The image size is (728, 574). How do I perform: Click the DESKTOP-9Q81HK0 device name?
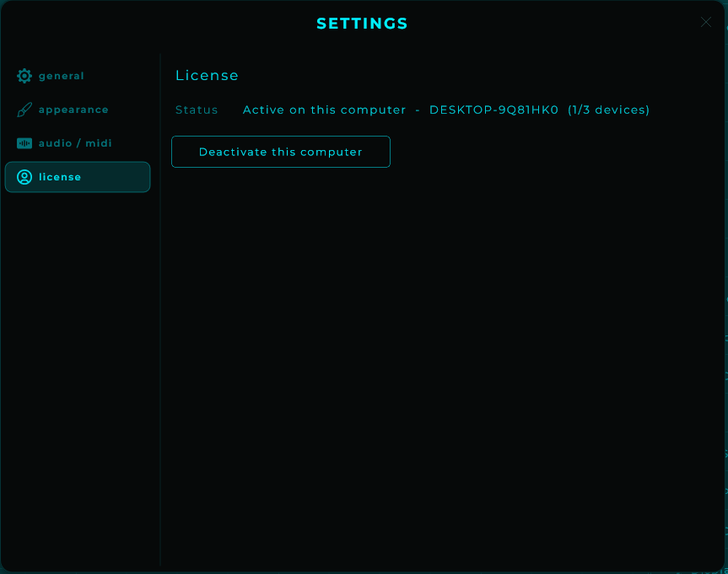(493, 110)
